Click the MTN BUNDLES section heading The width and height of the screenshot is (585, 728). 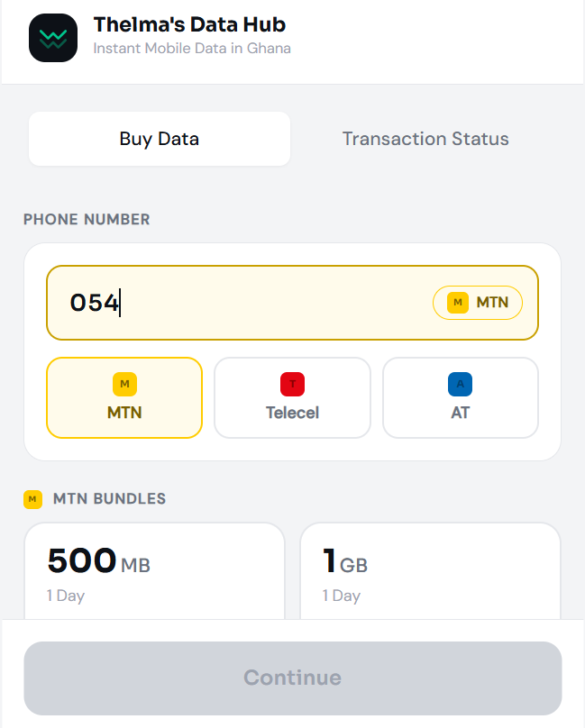109,498
